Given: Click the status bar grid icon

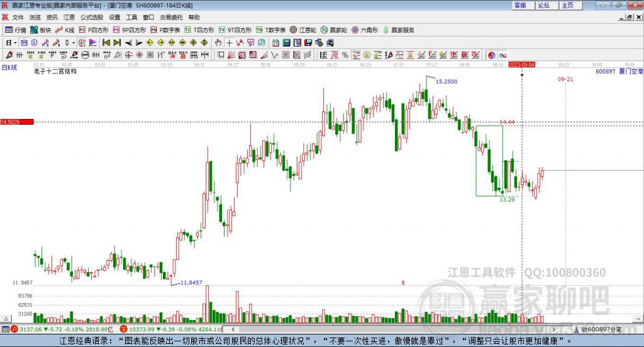Looking at the screenshot, I should [5, 329].
